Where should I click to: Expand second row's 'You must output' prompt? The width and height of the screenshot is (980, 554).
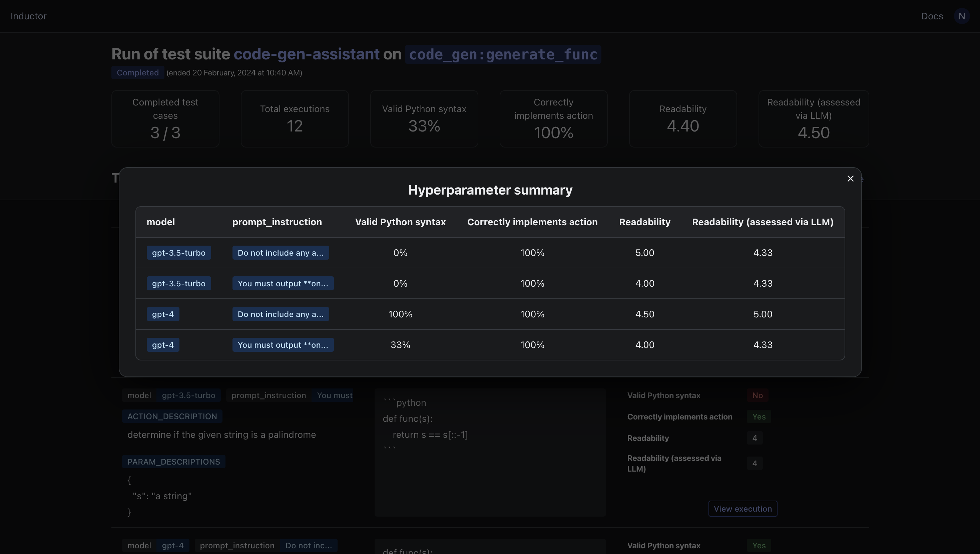pos(283,284)
